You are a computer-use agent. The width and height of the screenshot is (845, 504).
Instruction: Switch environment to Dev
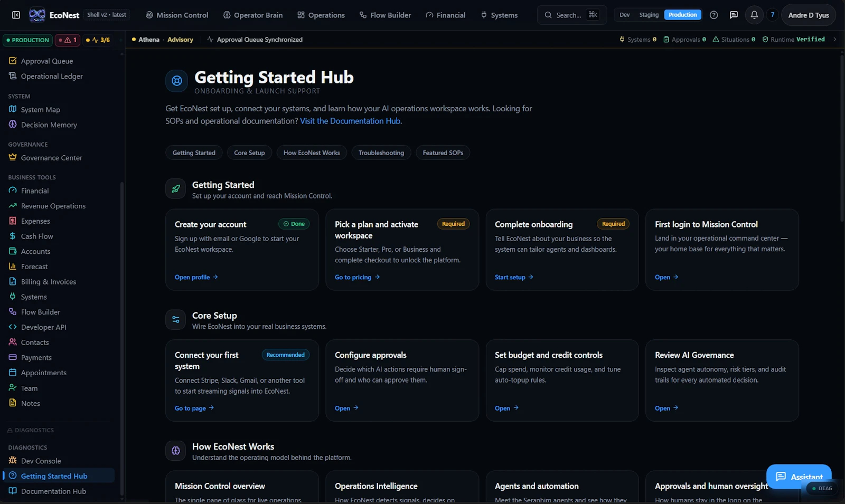624,15
